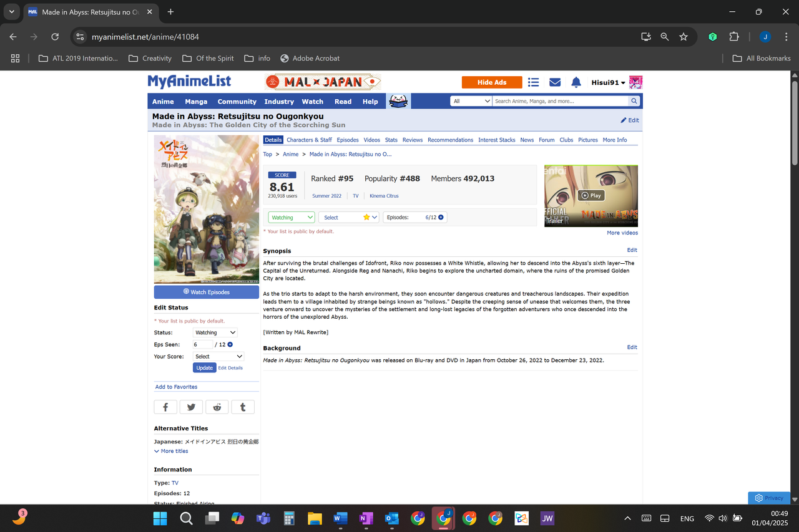The width and height of the screenshot is (799, 532).
Task: Play the official trailer video
Action: [x=591, y=195]
